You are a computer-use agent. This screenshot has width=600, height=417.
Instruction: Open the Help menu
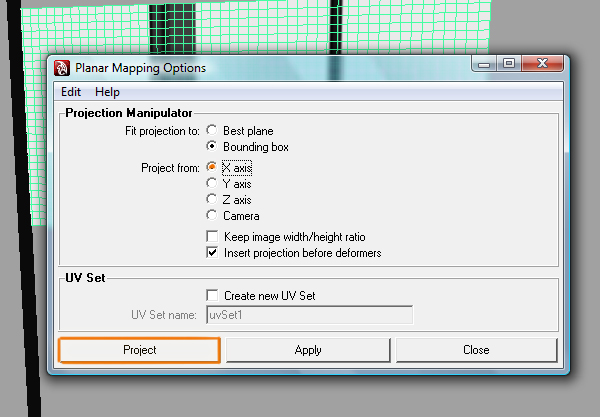click(x=108, y=92)
